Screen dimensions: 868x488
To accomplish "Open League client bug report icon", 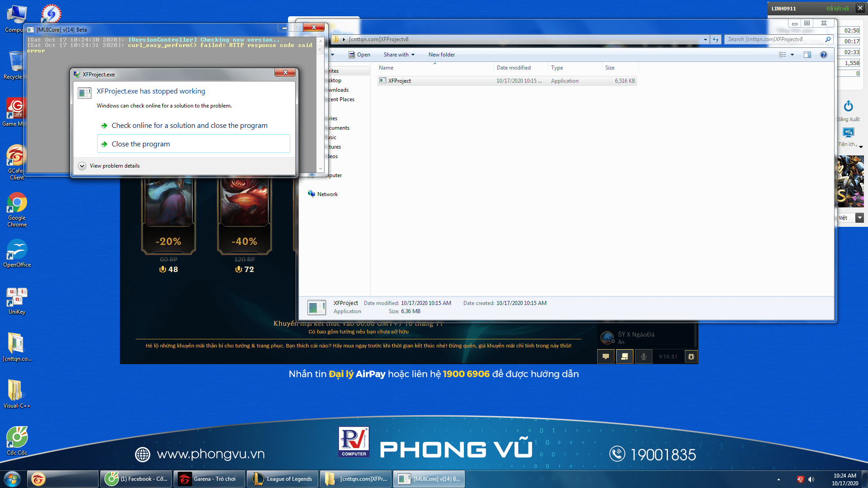I will coord(691,357).
